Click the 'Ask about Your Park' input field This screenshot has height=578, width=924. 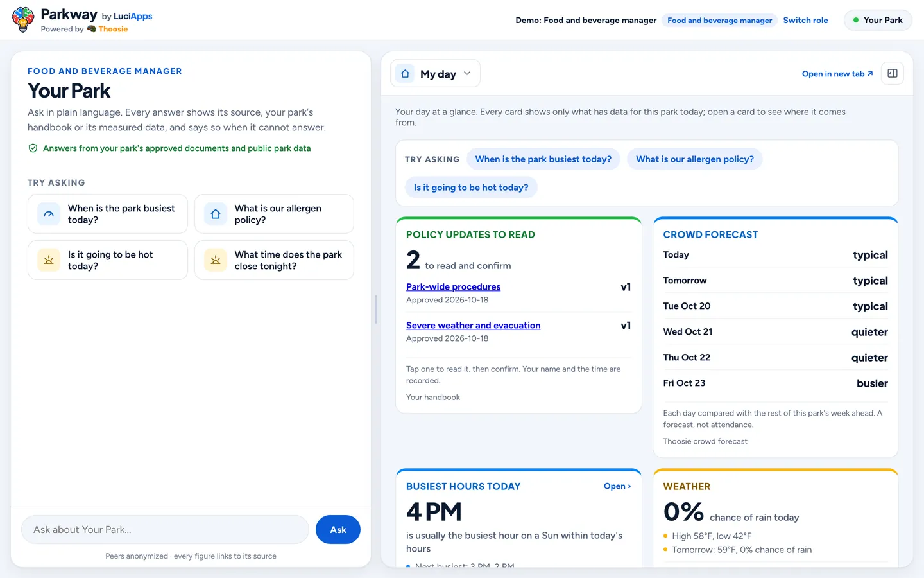click(165, 530)
